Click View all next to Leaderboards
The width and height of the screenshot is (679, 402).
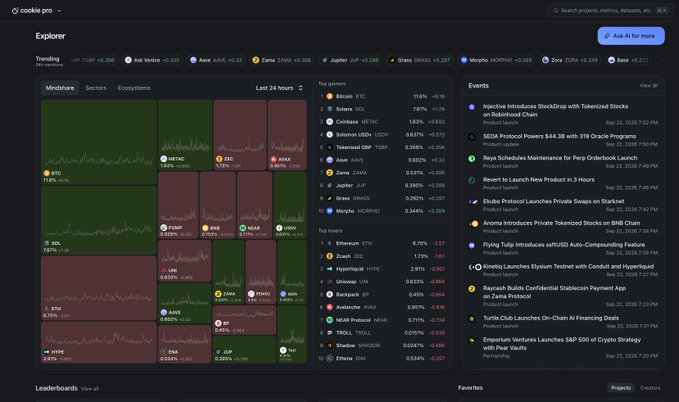point(90,389)
